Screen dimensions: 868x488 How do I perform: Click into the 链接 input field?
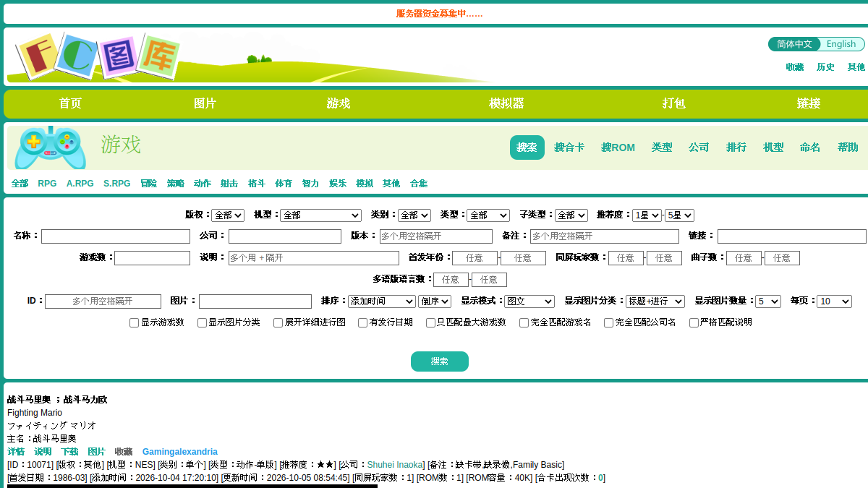point(792,236)
